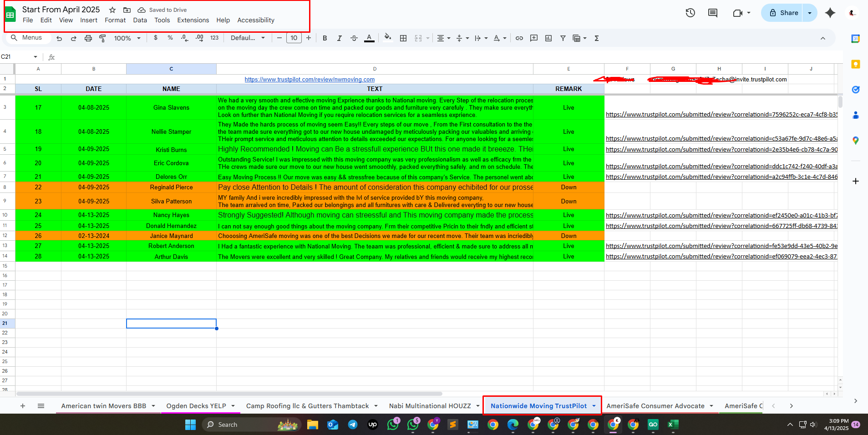The width and height of the screenshot is (868, 435).
Task: Open the horizontal align dropdown
Action: [444, 38]
